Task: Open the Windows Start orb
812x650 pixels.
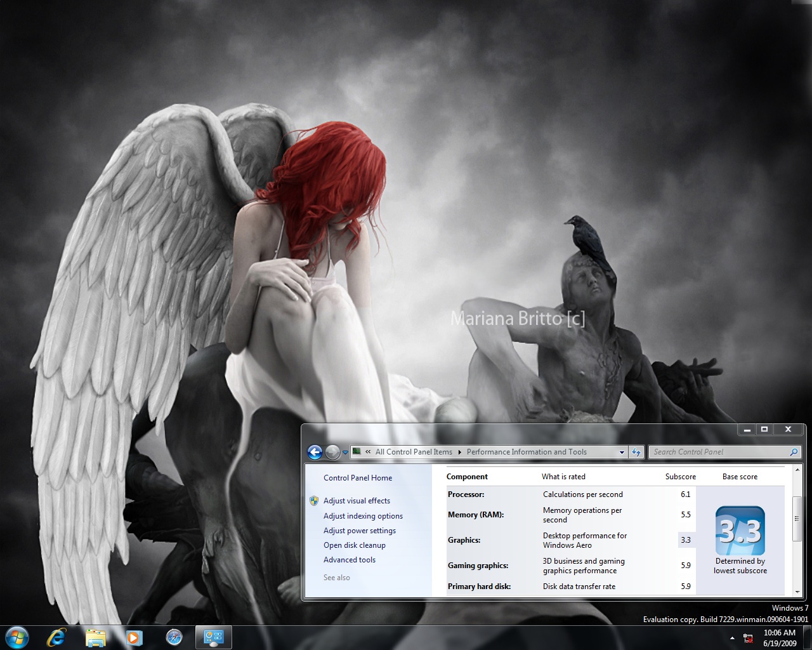Action: (x=17, y=637)
